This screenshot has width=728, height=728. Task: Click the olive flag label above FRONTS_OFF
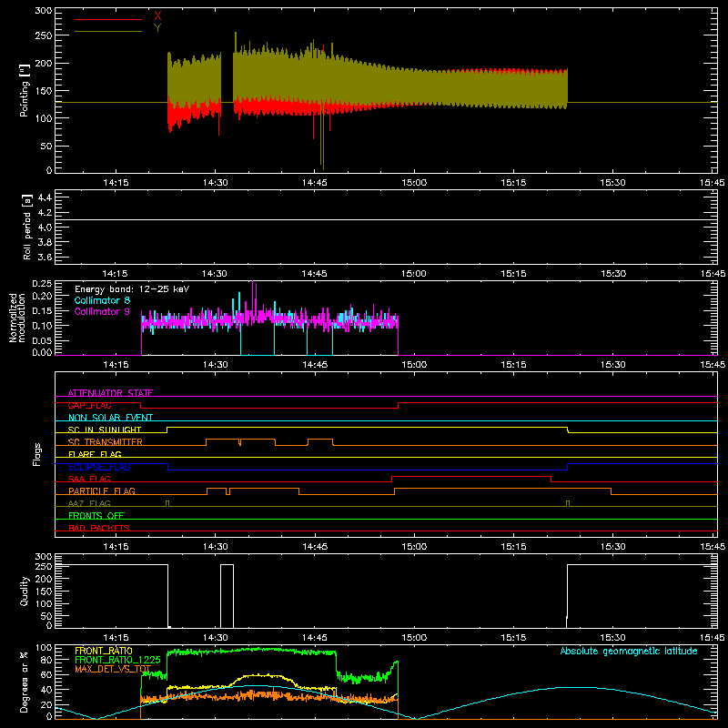click(x=89, y=503)
